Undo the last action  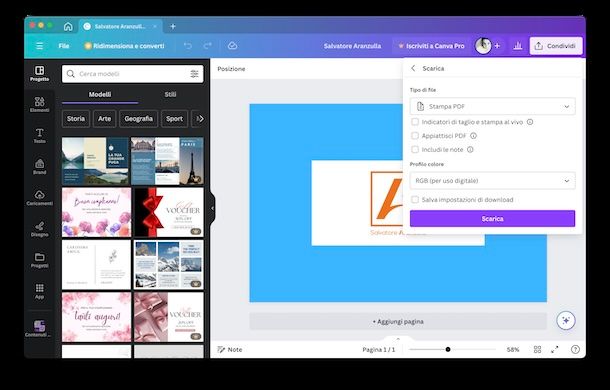point(188,46)
